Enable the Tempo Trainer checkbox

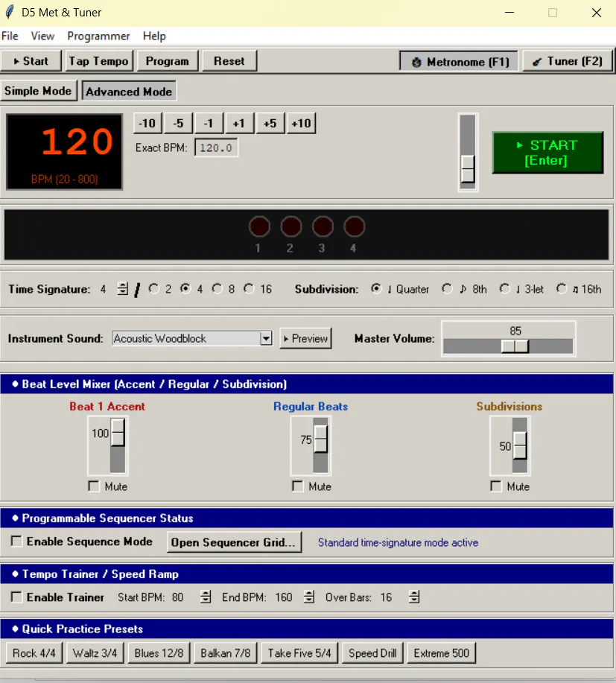[16, 597]
